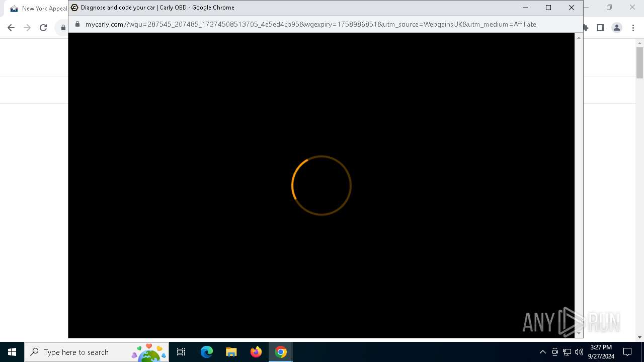Open File Explorer from the taskbar
This screenshot has height=362, width=644.
(231, 352)
